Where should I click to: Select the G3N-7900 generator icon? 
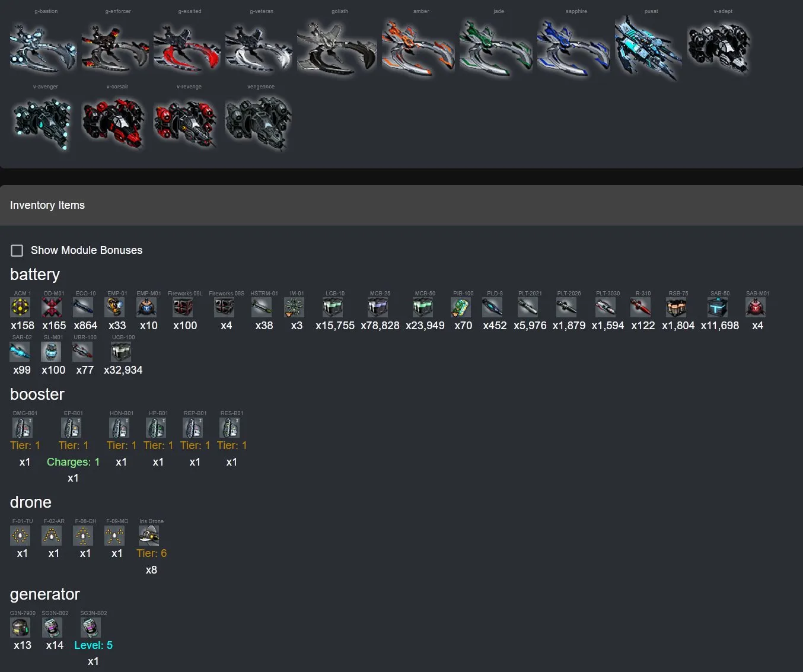point(20,628)
